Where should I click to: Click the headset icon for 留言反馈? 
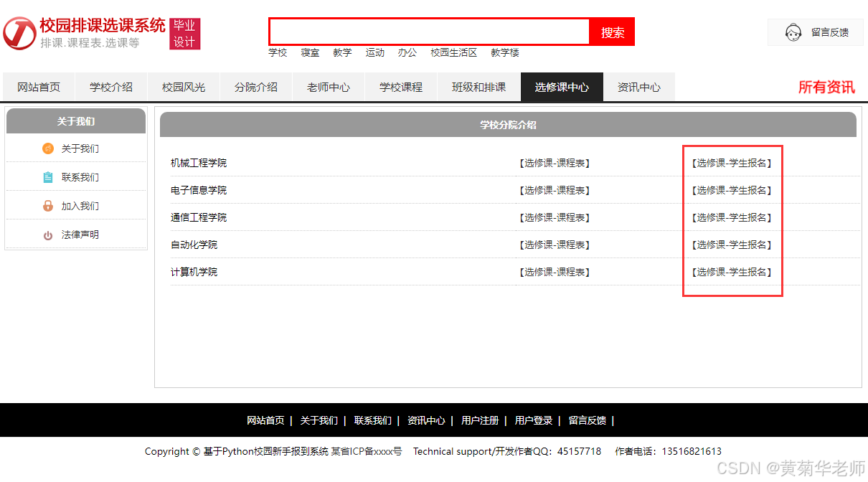click(793, 32)
